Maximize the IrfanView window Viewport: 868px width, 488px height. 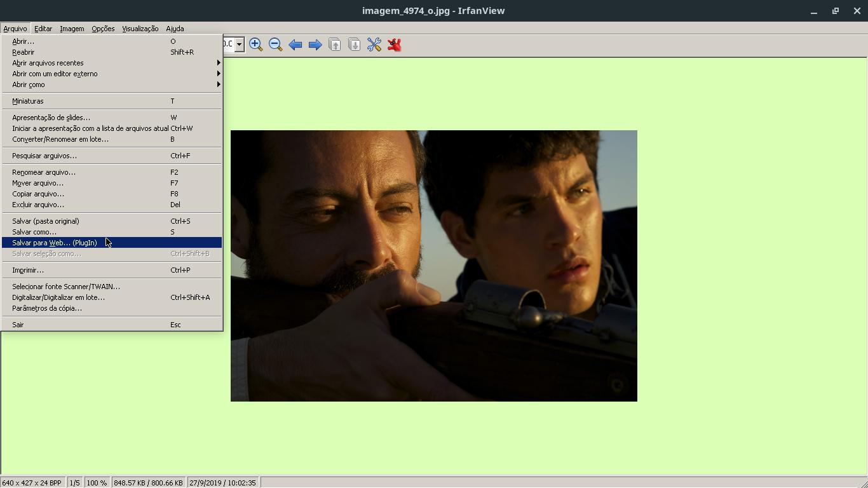pyautogui.click(x=836, y=11)
